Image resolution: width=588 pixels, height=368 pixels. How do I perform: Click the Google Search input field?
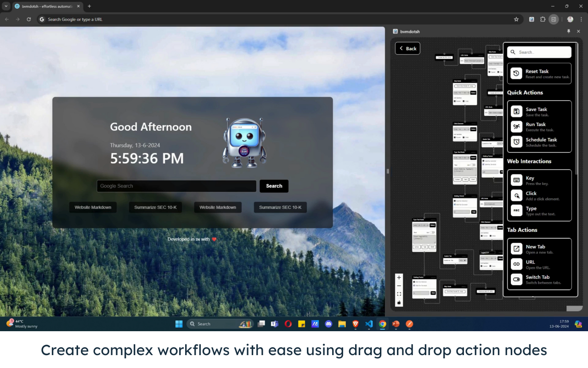(176, 186)
